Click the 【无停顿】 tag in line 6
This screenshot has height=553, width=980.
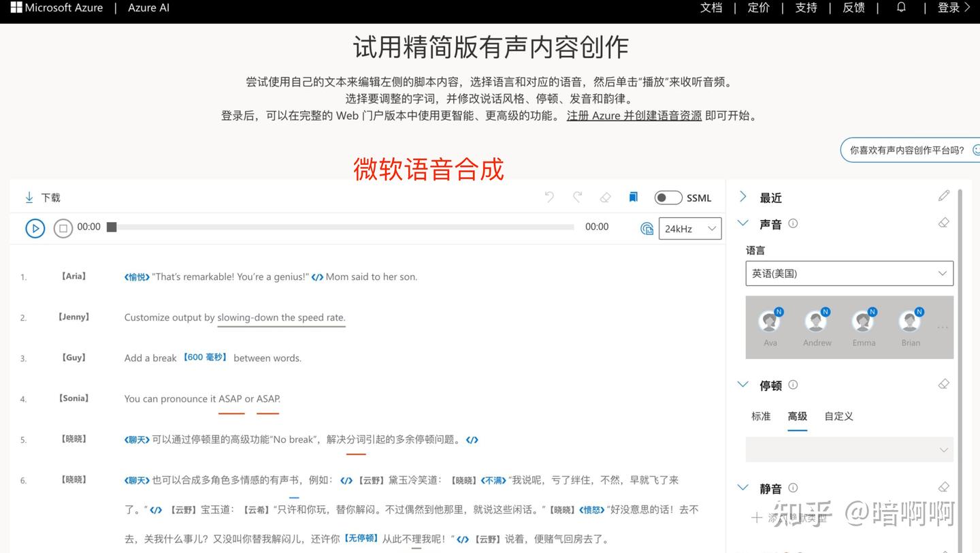[x=361, y=539]
